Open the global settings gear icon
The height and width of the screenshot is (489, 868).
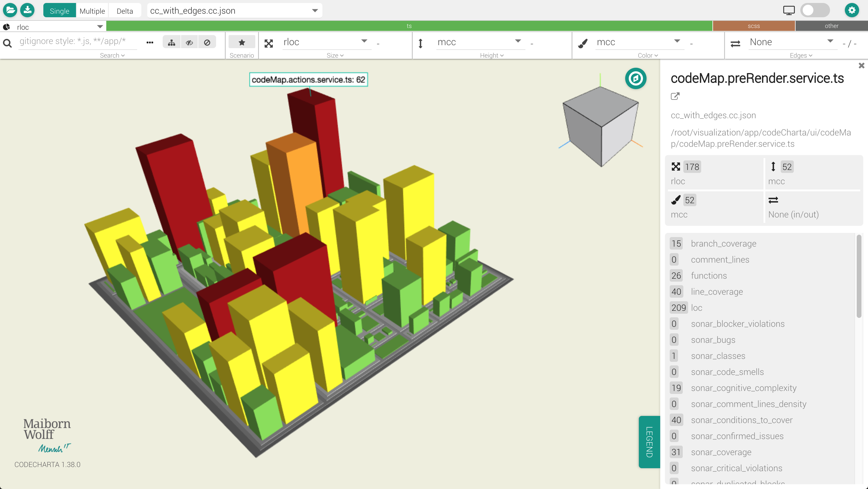pyautogui.click(x=851, y=10)
